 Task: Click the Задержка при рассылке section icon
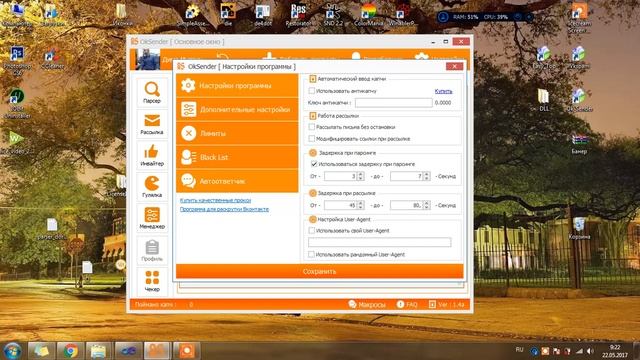[313, 193]
